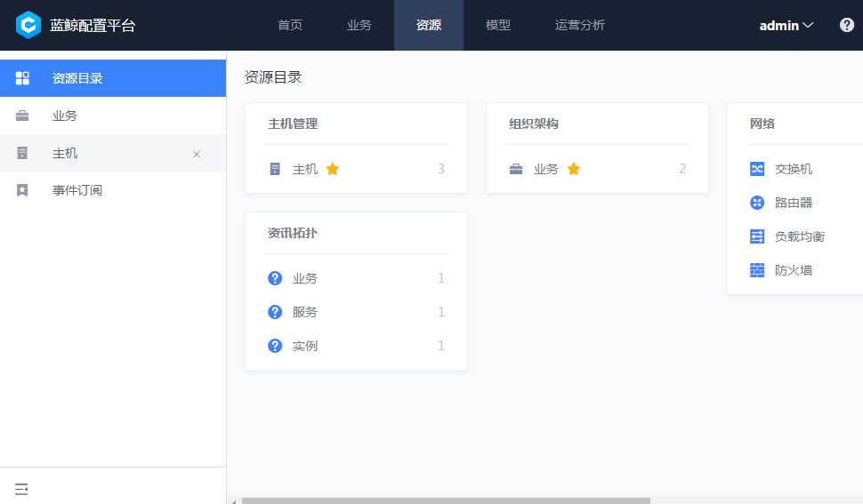Open 业务 in the 资讯拓扑 card

pyautogui.click(x=305, y=278)
